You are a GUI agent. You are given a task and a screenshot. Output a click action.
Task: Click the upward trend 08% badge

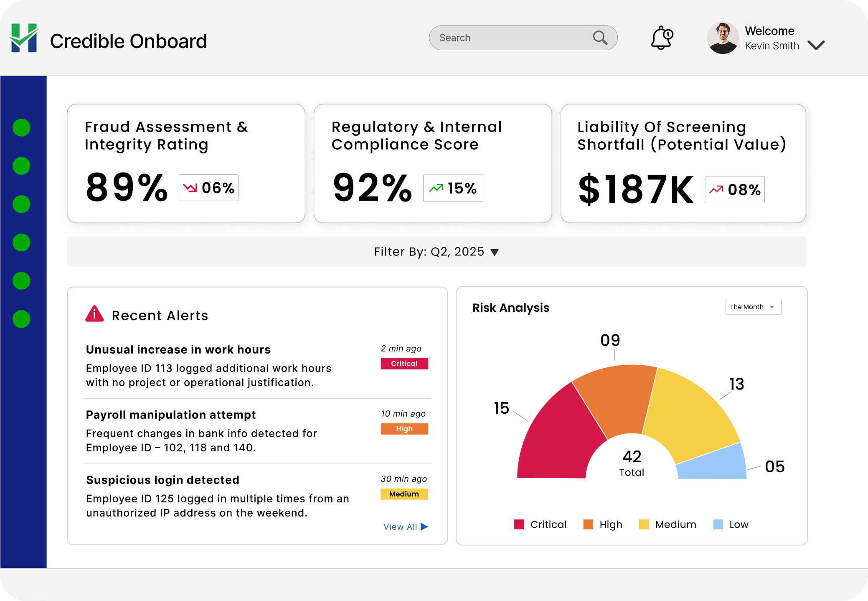tap(734, 190)
